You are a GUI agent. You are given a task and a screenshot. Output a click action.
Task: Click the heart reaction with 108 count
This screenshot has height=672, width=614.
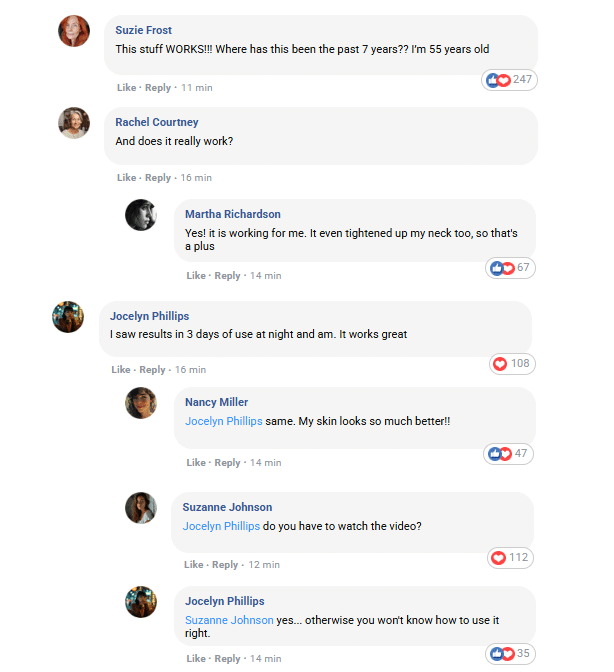(511, 364)
